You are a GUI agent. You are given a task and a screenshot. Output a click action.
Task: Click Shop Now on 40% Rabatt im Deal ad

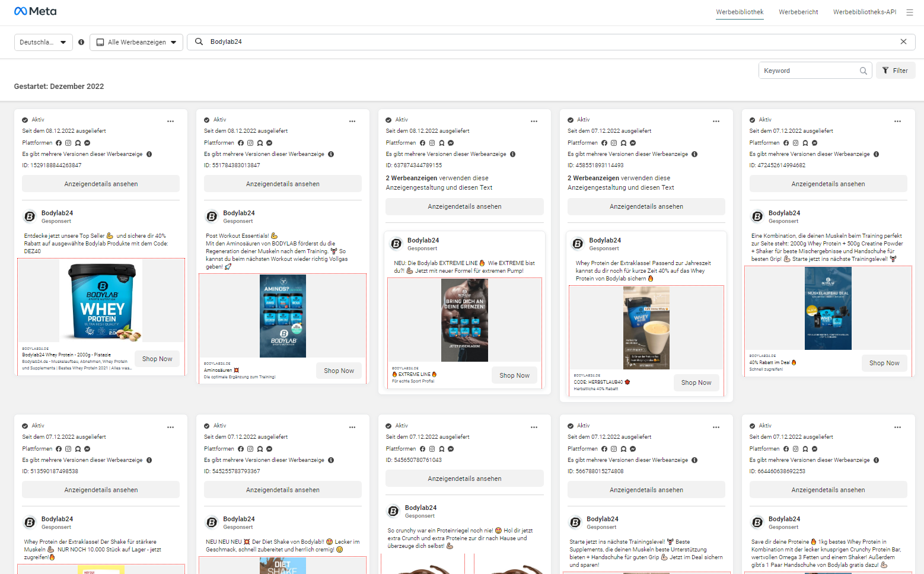(884, 363)
